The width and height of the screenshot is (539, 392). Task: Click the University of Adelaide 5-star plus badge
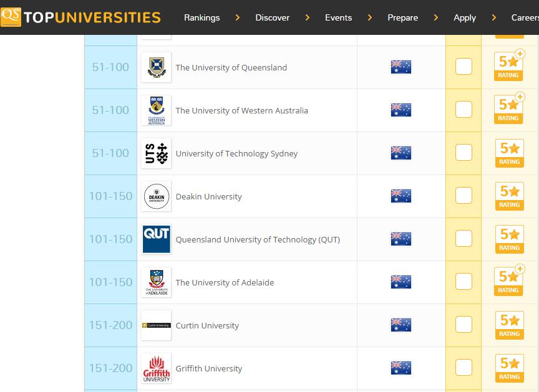coord(508,282)
